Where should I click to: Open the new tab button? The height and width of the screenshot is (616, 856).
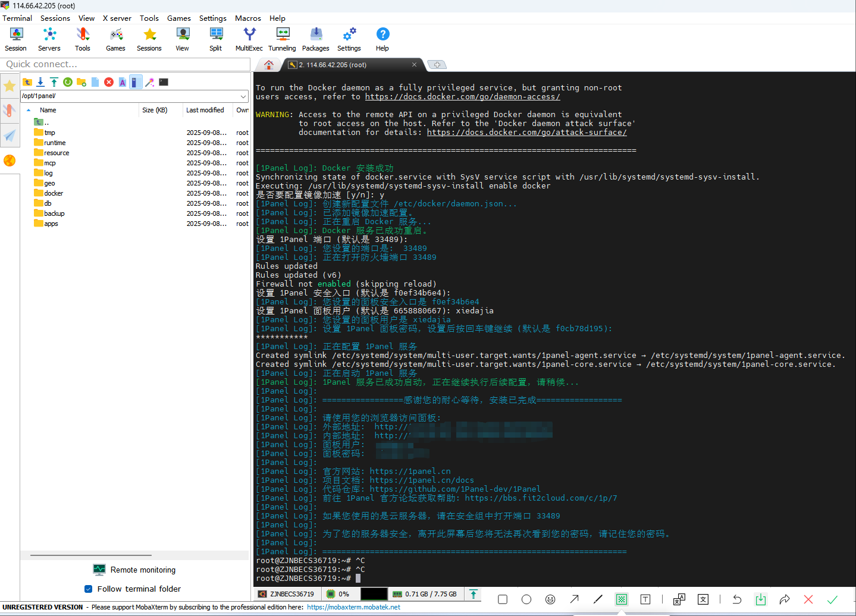click(x=437, y=65)
